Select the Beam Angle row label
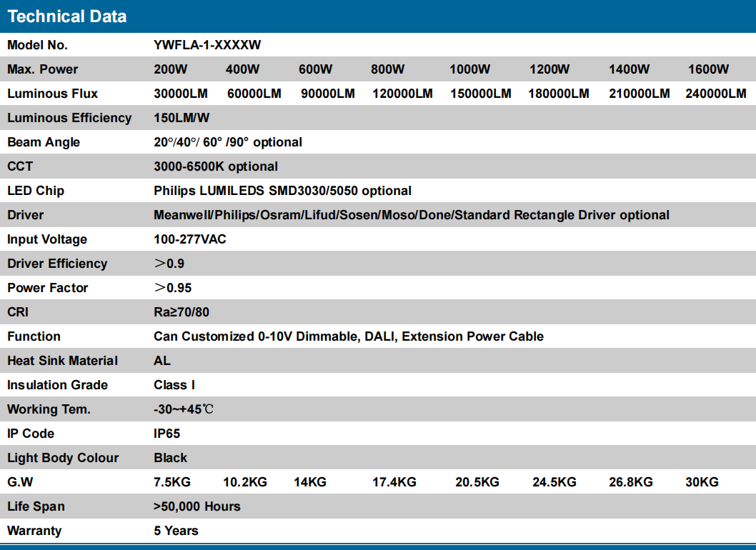Image resolution: width=756 pixels, height=550 pixels. pos(44,142)
